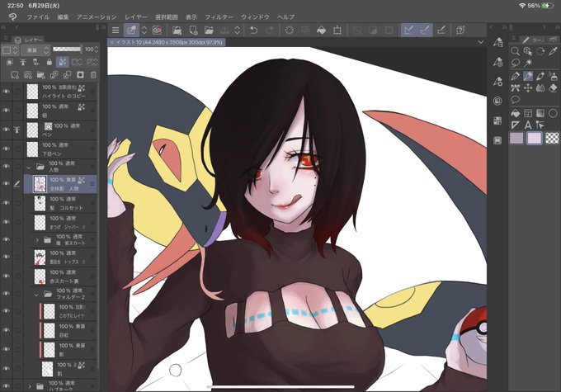
Task: Click the new layer folder icon
Action: click(40, 75)
